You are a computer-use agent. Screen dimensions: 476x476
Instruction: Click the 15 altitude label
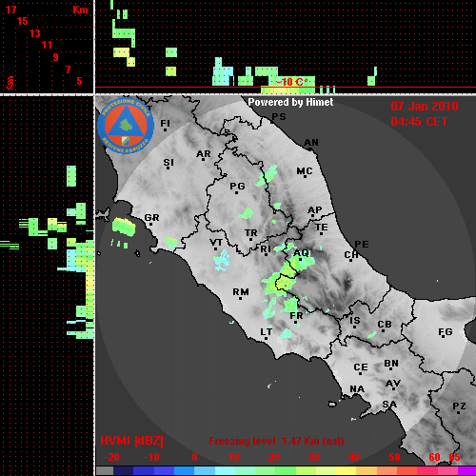point(23,21)
